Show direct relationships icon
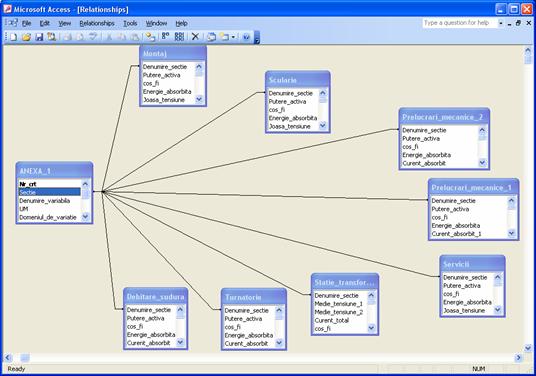 point(165,37)
